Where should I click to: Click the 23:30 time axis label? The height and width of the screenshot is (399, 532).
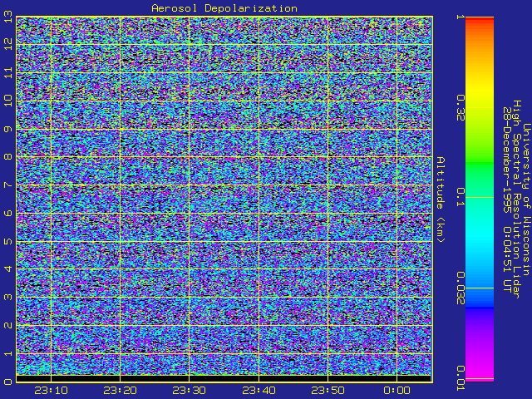(x=190, y=391)
